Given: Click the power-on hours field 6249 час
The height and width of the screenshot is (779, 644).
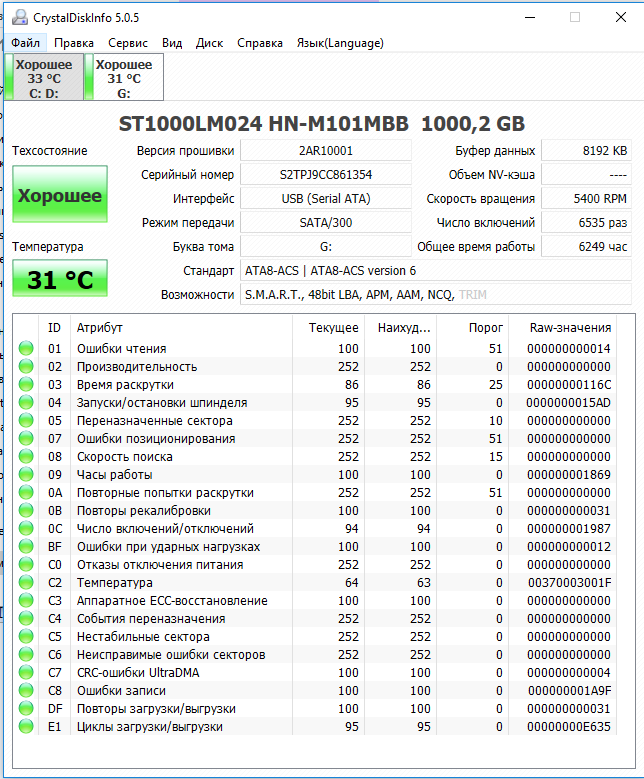Looking at the screenshot, I should tap(586, 246).
